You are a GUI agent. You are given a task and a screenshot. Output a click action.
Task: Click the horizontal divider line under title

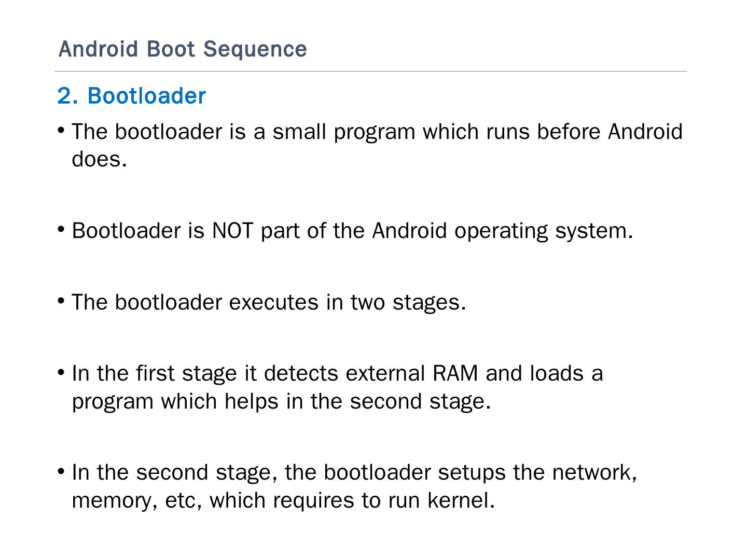[370, 72]
